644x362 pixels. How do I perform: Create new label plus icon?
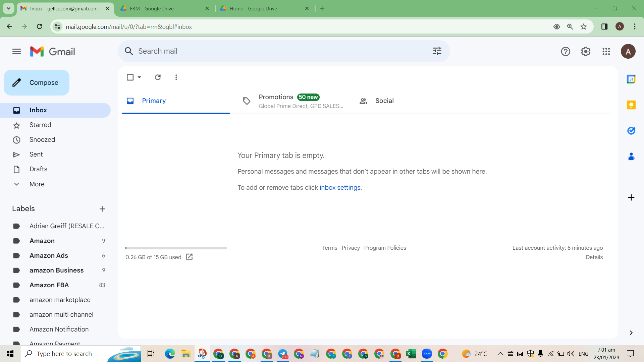(102, 209)
